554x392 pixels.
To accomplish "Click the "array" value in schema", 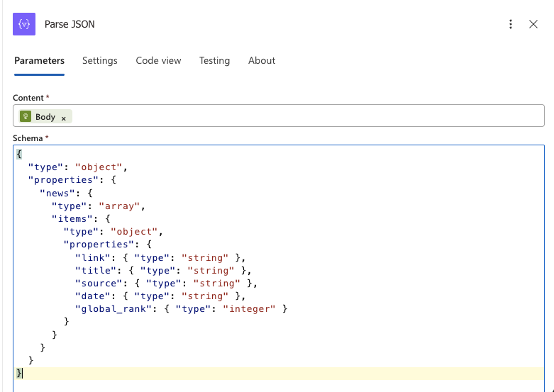I will tap(119, 206).
